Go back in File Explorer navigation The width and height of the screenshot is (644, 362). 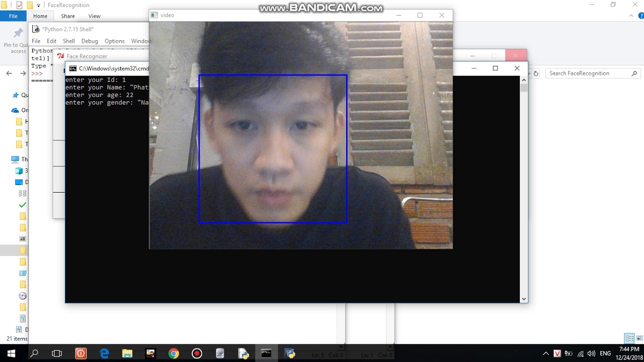[x=9, y=73]
